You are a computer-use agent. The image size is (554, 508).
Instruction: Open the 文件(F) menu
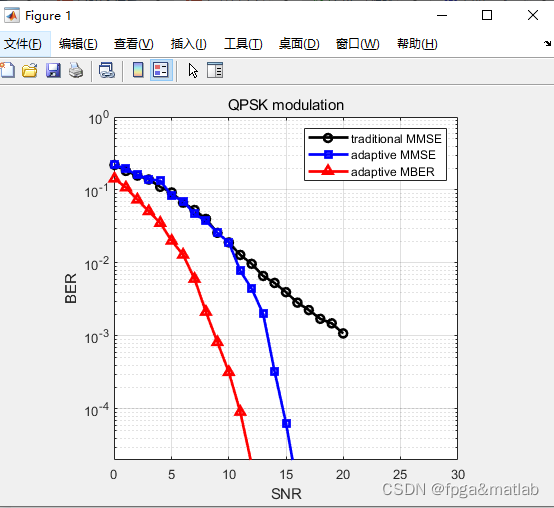23,44
